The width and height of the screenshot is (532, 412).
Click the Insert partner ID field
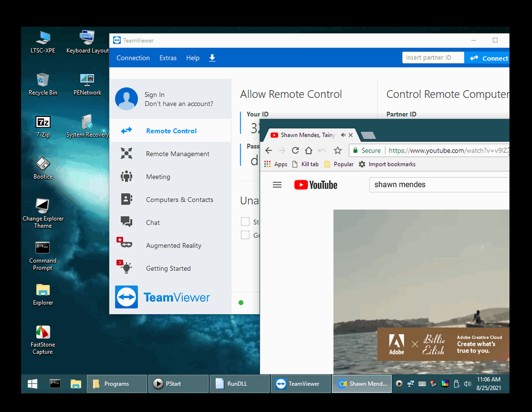point(433,57)
